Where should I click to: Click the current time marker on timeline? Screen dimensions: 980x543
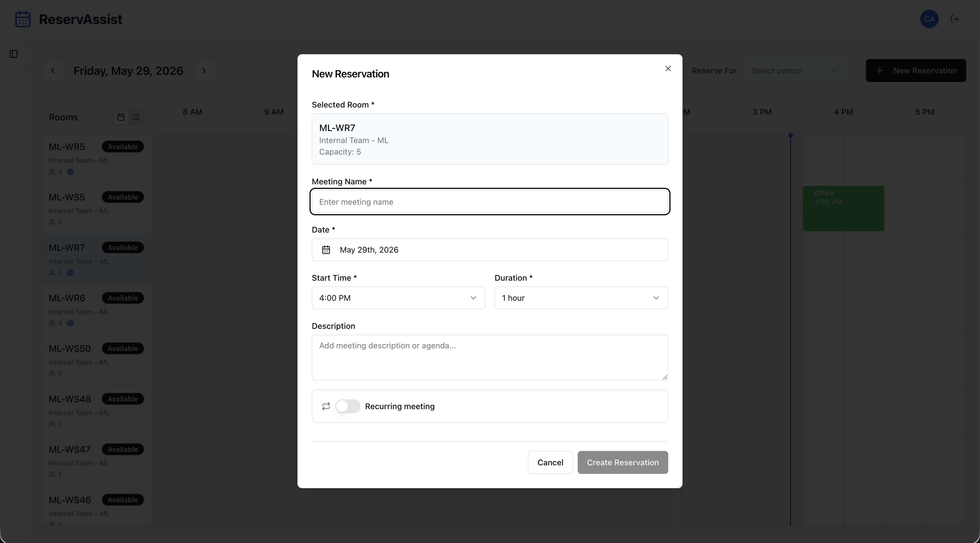[x=791, y=136]
